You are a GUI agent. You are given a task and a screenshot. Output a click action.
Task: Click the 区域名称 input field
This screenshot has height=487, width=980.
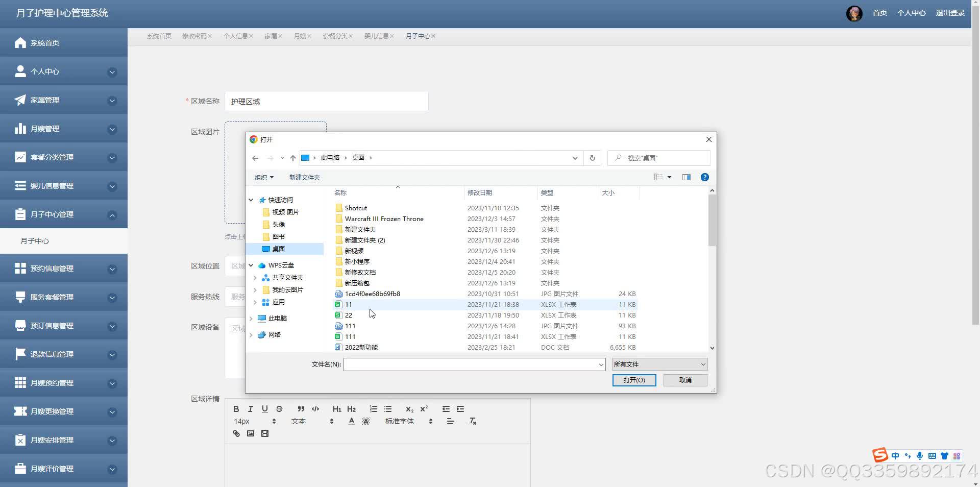pos(326,101)
